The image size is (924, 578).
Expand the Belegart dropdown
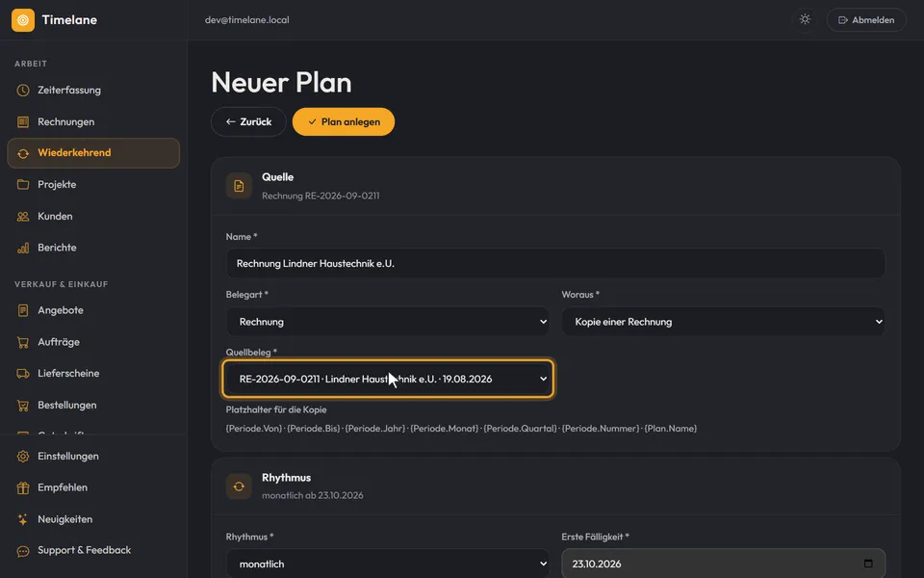pyautogui.click(x=388, y=322)
